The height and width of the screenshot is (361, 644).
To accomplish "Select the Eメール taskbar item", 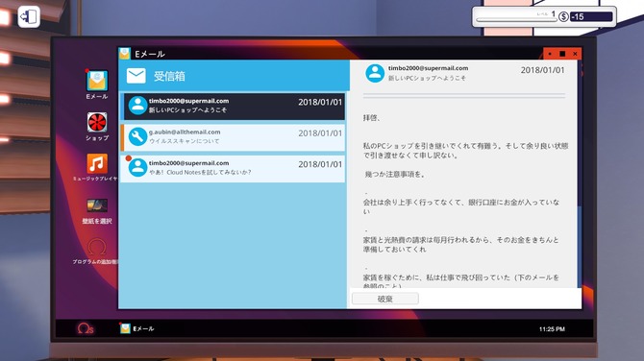I will pos(137,328).
